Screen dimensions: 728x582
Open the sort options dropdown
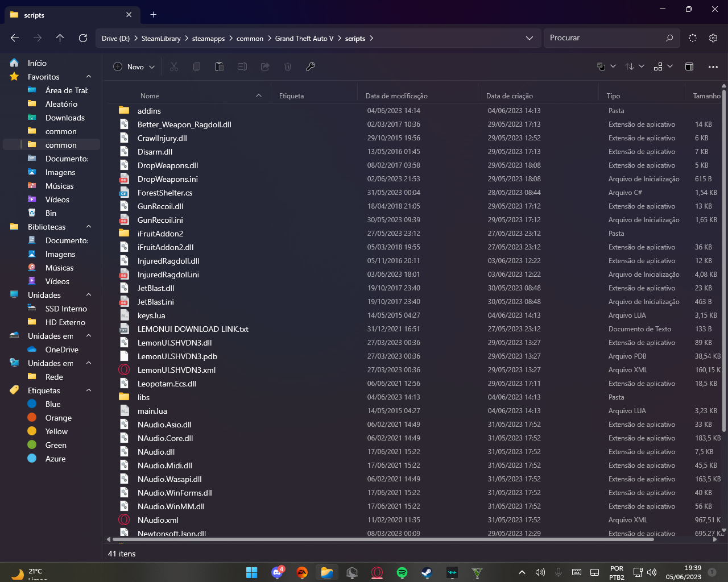tap(635, 66)
